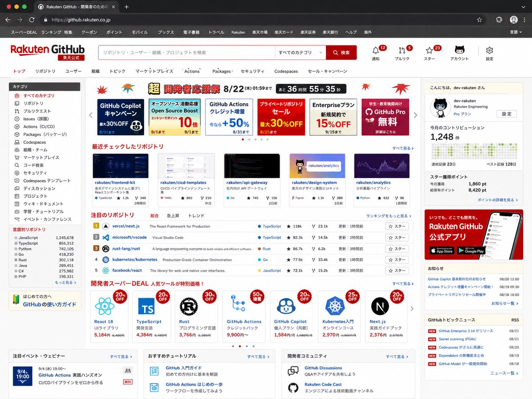Click the GitHub Copilot キャンペーン banner

tap(121, 117)
